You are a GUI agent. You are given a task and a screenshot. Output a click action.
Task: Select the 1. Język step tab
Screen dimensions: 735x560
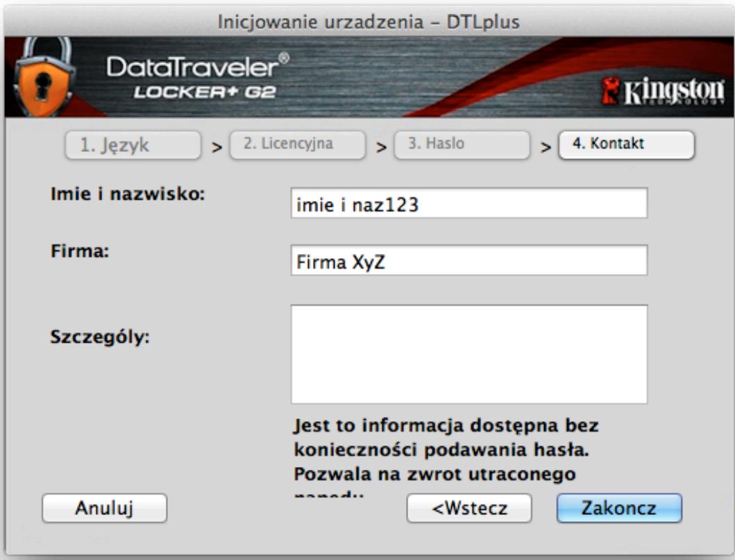(133, 145)
